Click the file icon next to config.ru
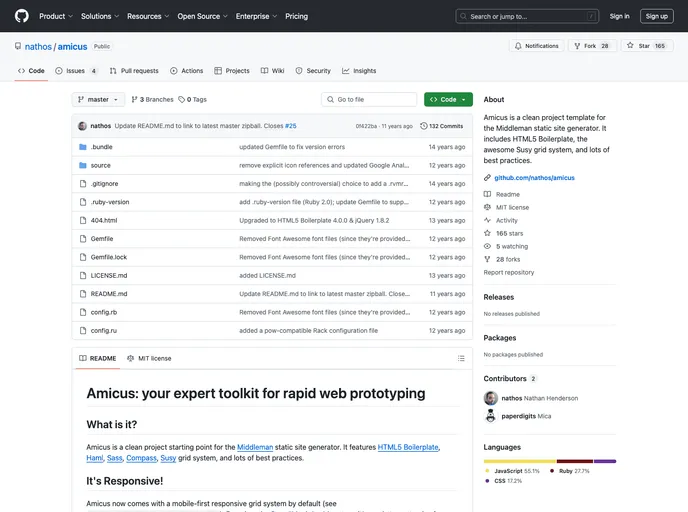Screen dimensions: 688x512 [82, 330]
